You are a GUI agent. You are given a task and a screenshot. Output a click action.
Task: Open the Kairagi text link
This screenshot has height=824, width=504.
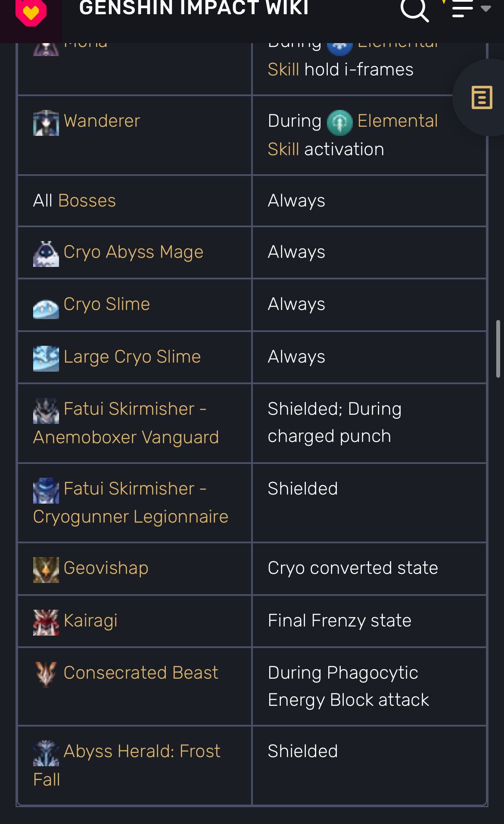[90, 621]
